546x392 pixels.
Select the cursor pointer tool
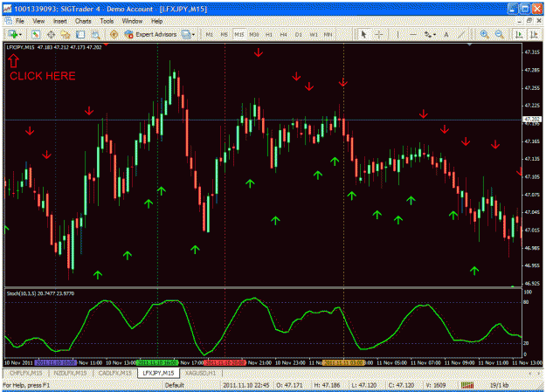(363, 34)
